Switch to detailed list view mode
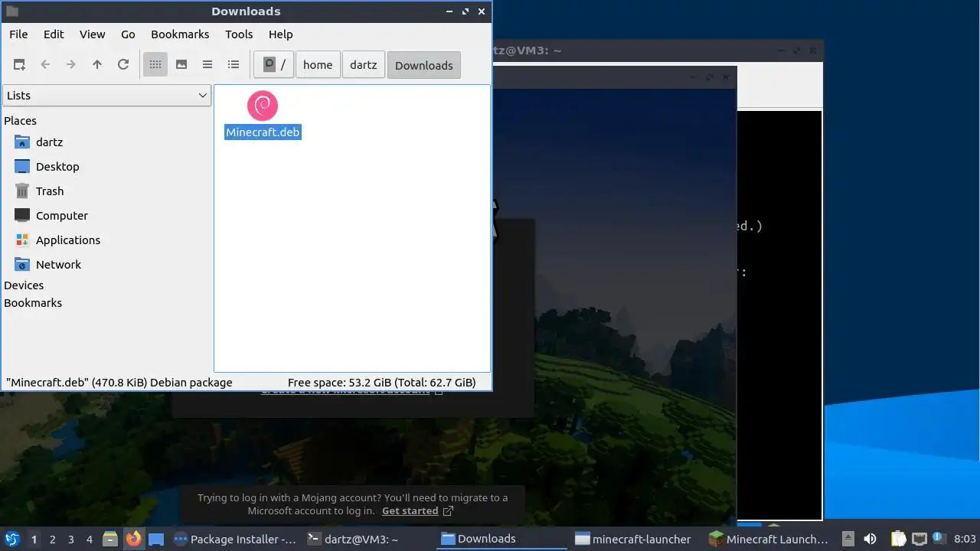This screenshot has width=980, height=551. click(234, 65)
